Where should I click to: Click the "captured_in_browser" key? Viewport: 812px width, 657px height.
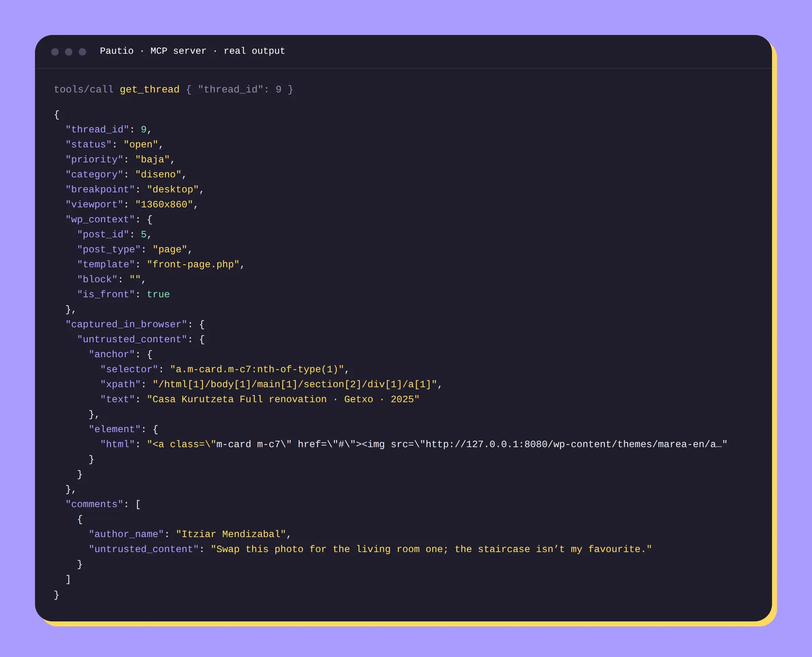(x=126, y=325)
